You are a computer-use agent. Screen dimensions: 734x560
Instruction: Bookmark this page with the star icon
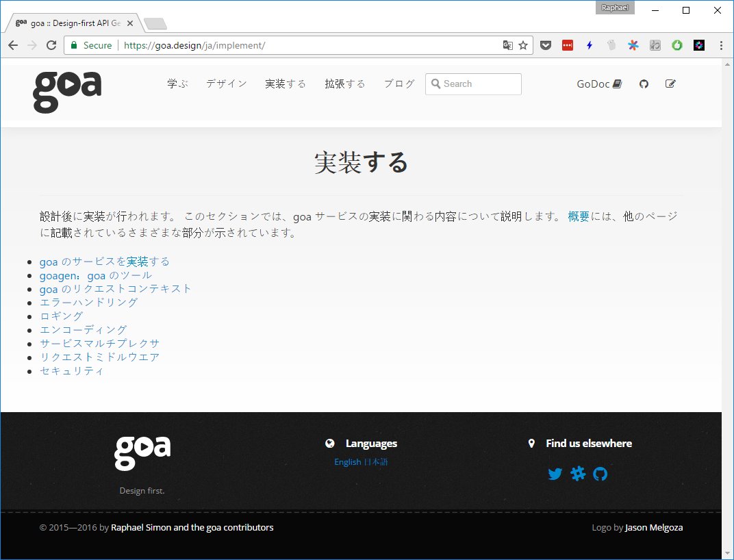523,45
